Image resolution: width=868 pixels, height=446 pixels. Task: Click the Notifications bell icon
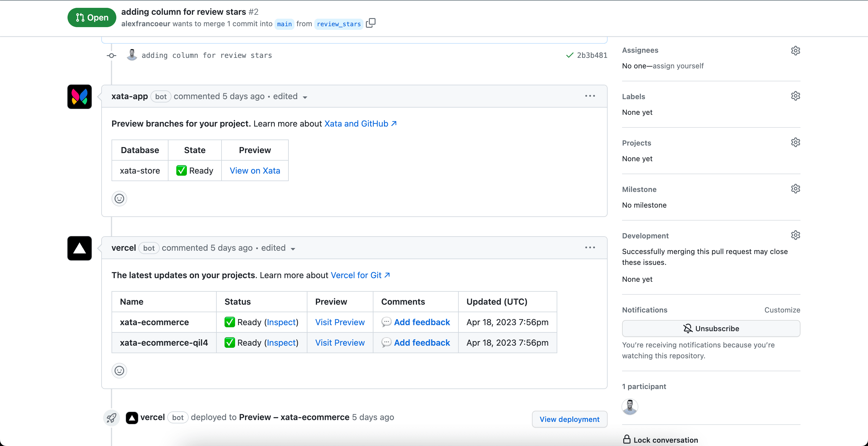(688, 328)
